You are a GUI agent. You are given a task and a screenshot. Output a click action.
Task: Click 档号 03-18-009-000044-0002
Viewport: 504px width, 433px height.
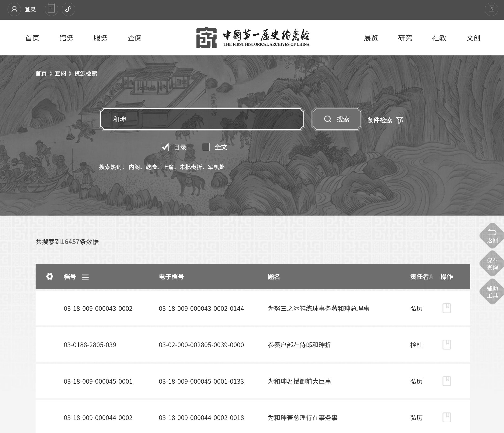click(x=98, y=418)
